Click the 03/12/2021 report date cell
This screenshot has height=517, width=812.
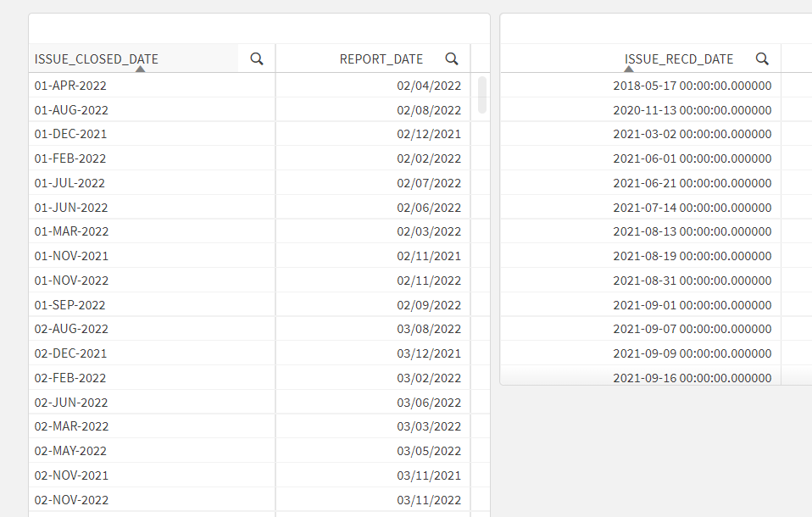point(429,353)
